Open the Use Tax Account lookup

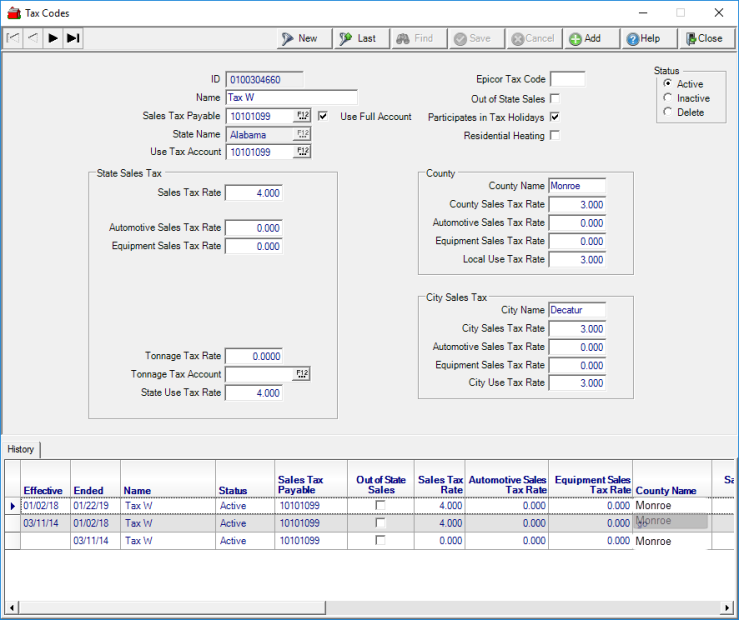tap(303, 152)
